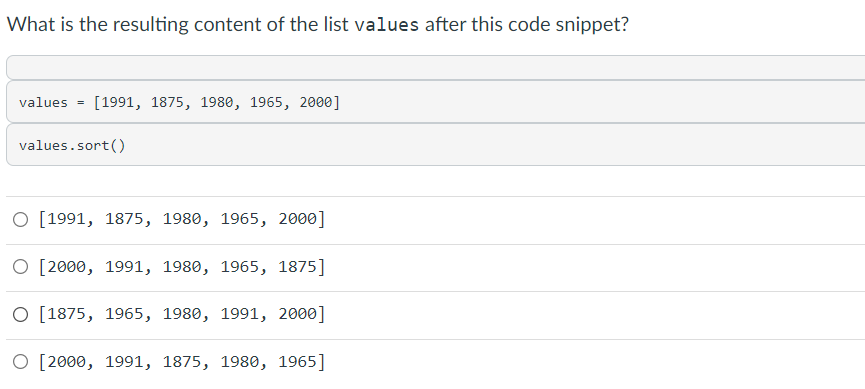The width and height of the screenshot is (865, 389).
Task: Mark radio option [2000, 1991, 1875, 1980, 1965]
Action: pos(20,362)
